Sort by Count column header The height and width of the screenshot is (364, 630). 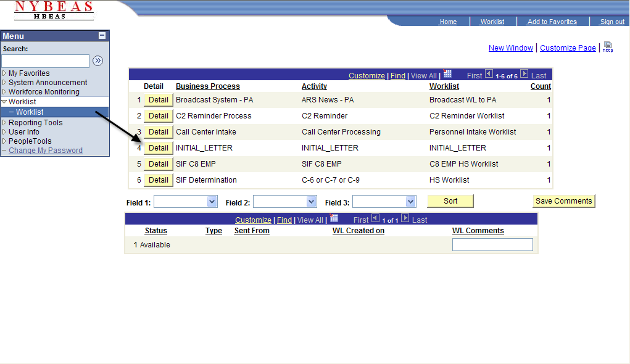click(541, 86)
